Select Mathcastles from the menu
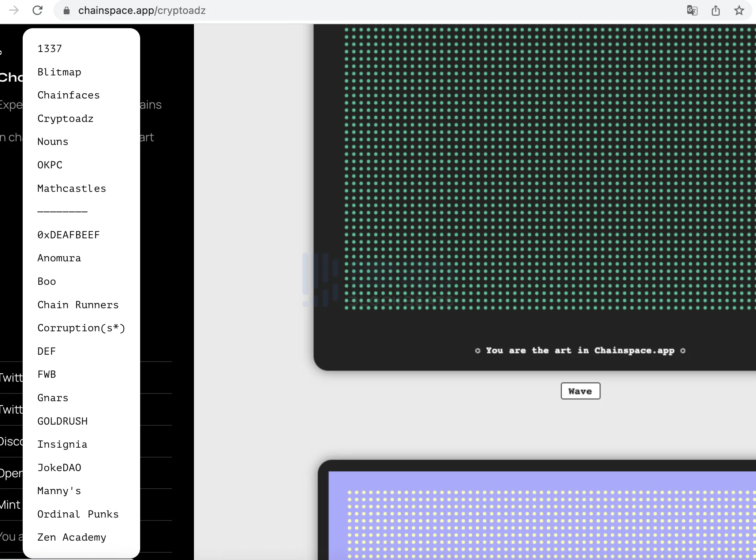Image resolution: width=756 pixels, height=560 pixels. click(x=72, y=188)
